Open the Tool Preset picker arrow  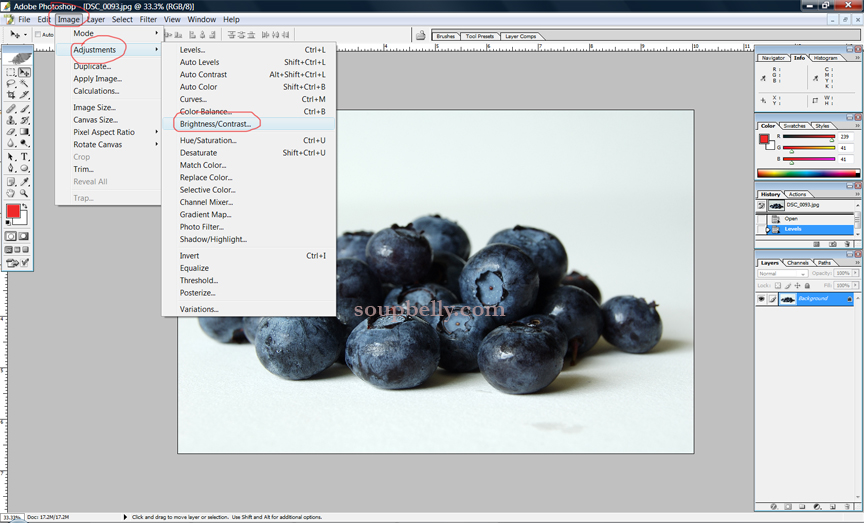coord(25,35)
